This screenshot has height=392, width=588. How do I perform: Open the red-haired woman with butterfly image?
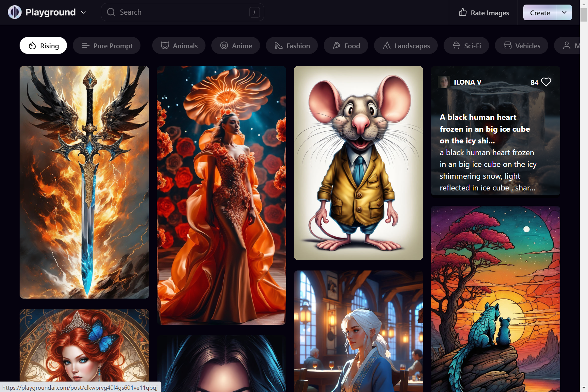(x=84, y=346)
